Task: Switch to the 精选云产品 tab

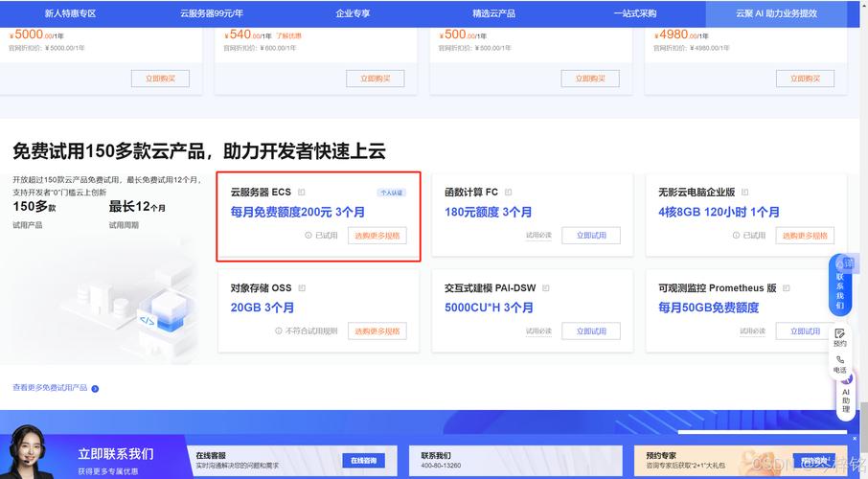Action: click(x=493, y=13)
